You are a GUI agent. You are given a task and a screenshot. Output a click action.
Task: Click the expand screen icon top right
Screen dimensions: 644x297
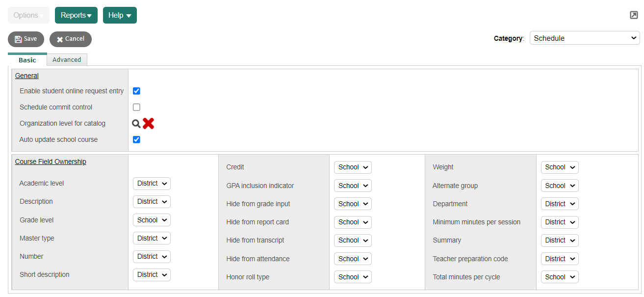click(x=633, y=15)
